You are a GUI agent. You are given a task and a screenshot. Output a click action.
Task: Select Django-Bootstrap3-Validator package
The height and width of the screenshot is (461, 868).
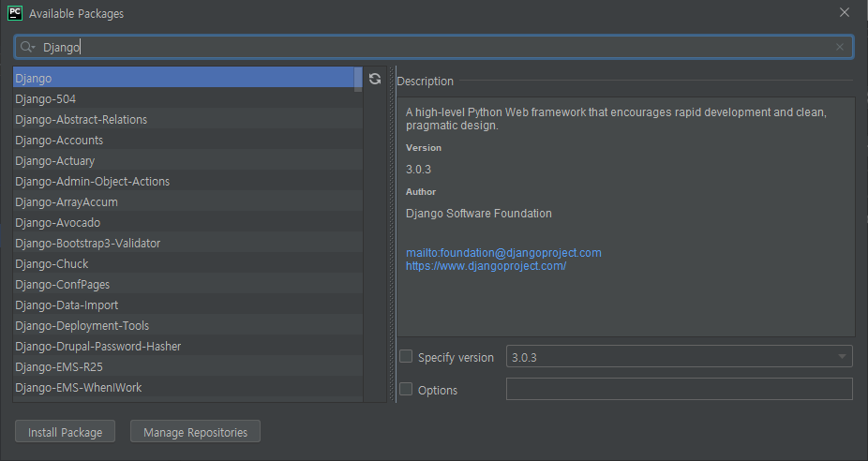coord(187,243)
